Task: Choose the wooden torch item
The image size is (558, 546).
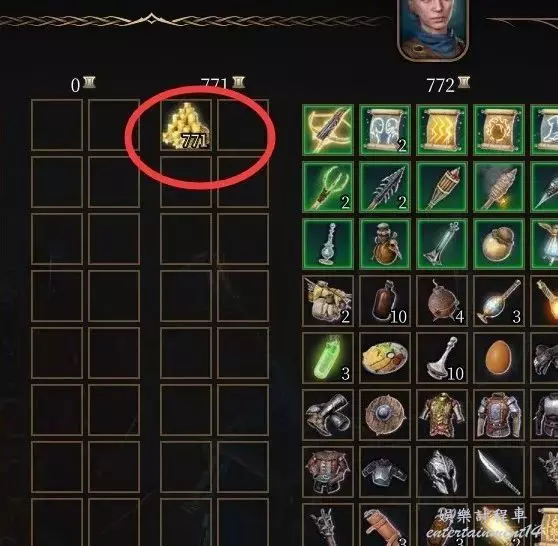Action: click(x=442, y=187)
